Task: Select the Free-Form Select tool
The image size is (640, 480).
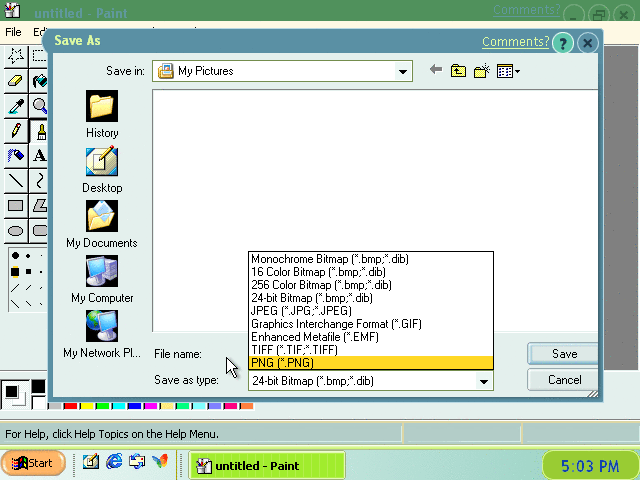Action: tap(16, 56)
